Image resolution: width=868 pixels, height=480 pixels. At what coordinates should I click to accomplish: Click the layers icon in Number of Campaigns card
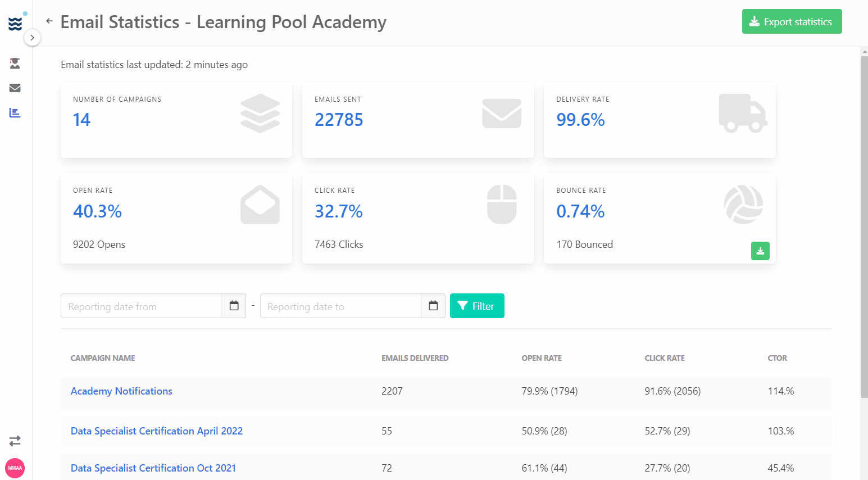[260, 113]
